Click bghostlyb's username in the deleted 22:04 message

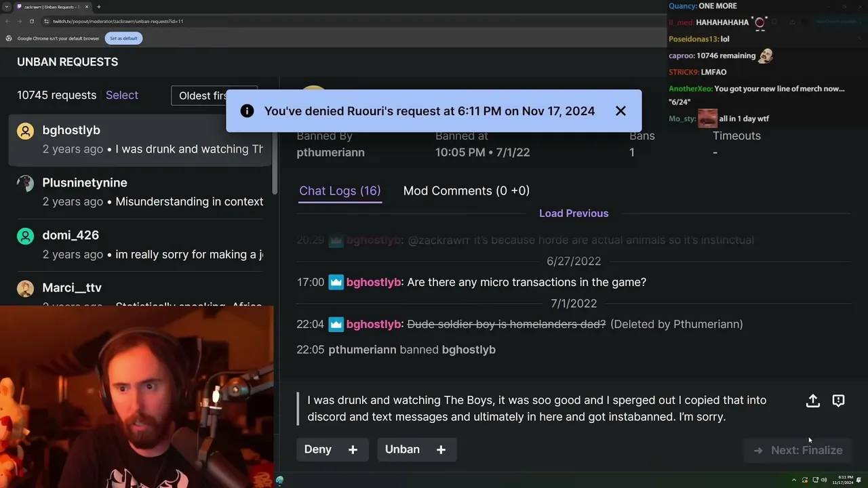click(374, 324)
